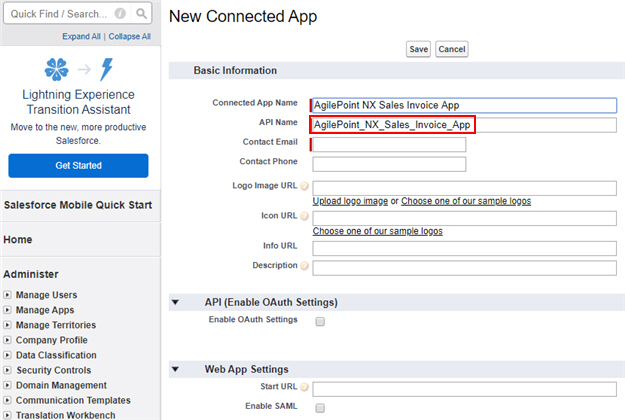This screenshot has height=420, width=625.
Task: Click the Logo Image URL help icon
Action: click(304, 186)
